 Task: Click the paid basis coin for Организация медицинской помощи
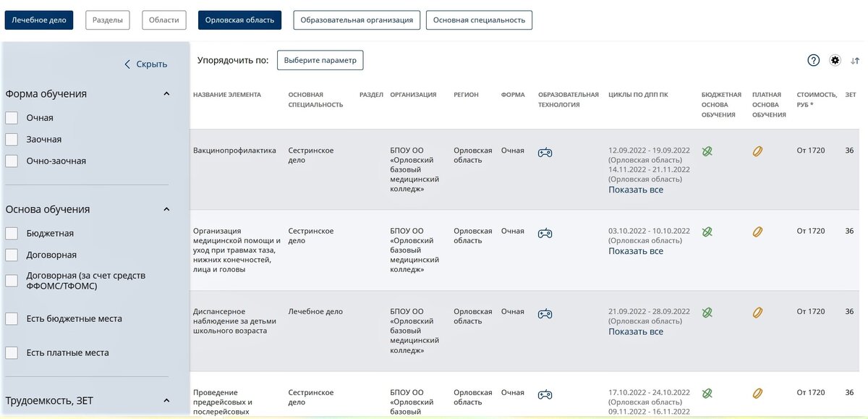coord(757,232)
